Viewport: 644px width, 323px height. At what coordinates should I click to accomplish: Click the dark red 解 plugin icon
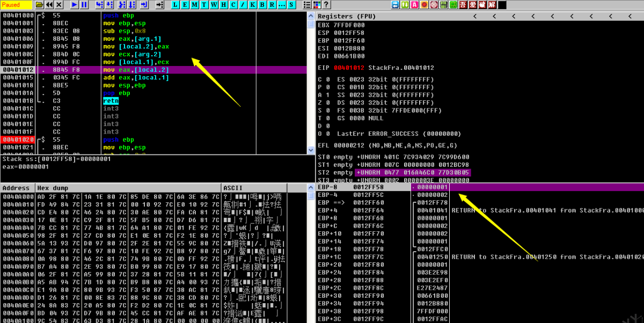coord(492,5)
